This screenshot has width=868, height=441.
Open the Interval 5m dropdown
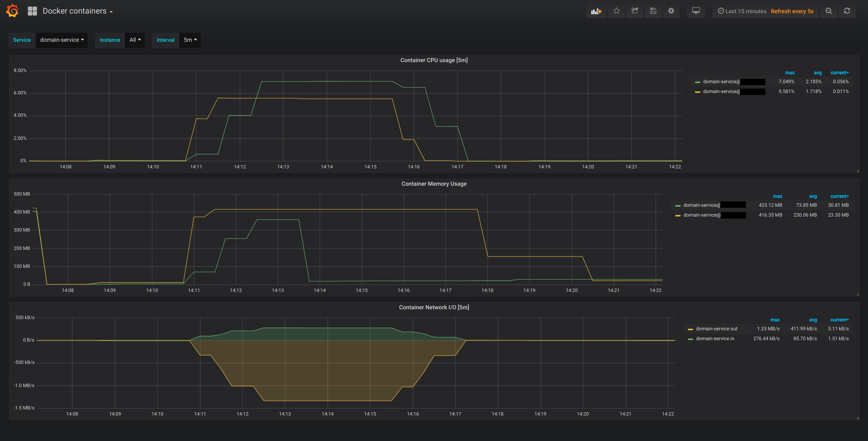tap(190, 40)
